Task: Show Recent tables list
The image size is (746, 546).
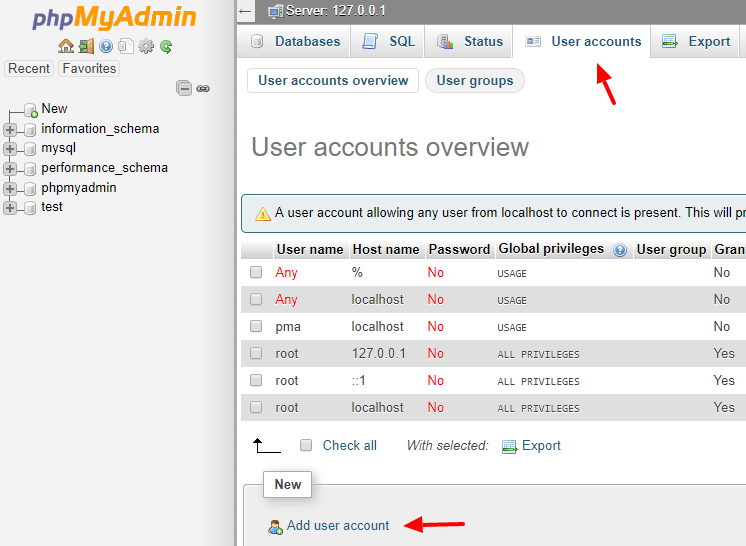Action: tap(29, 68)
